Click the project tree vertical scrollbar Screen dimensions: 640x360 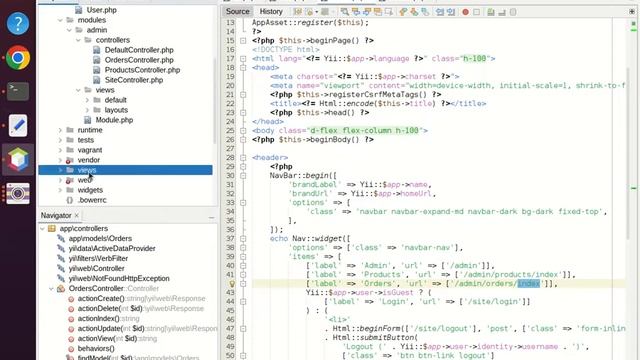pyautogui.click(x=215, y=100)
